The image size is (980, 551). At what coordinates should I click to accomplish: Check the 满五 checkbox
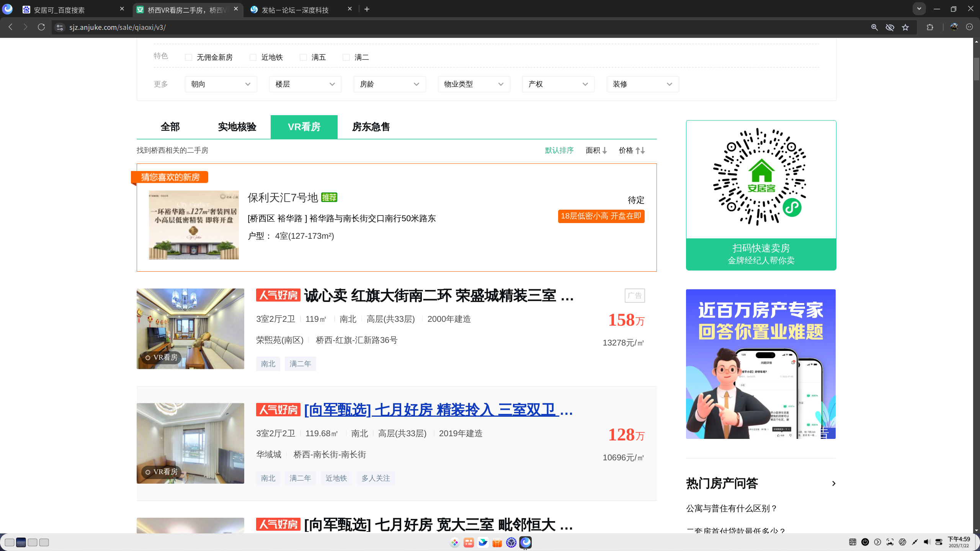(303, 57)
